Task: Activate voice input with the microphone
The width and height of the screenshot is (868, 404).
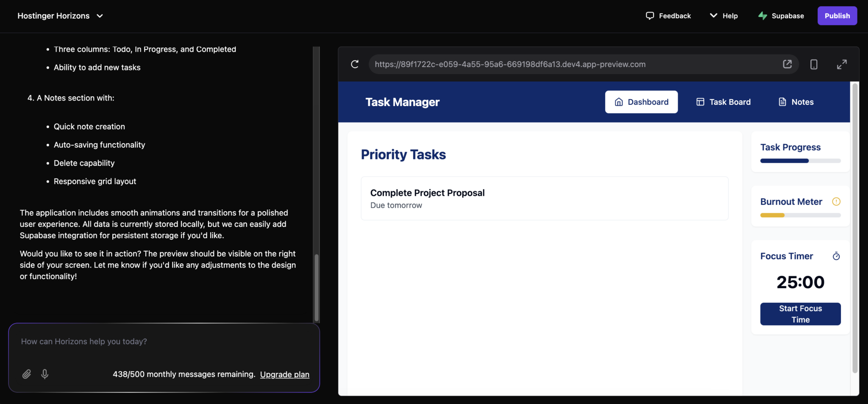Action: [x=45, y=374]
